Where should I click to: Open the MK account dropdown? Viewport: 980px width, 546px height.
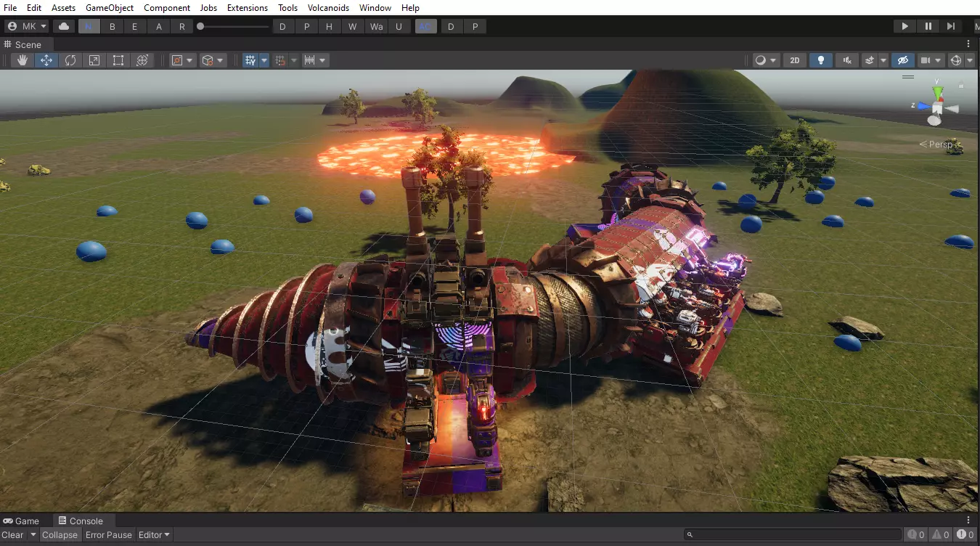point(27,26)
